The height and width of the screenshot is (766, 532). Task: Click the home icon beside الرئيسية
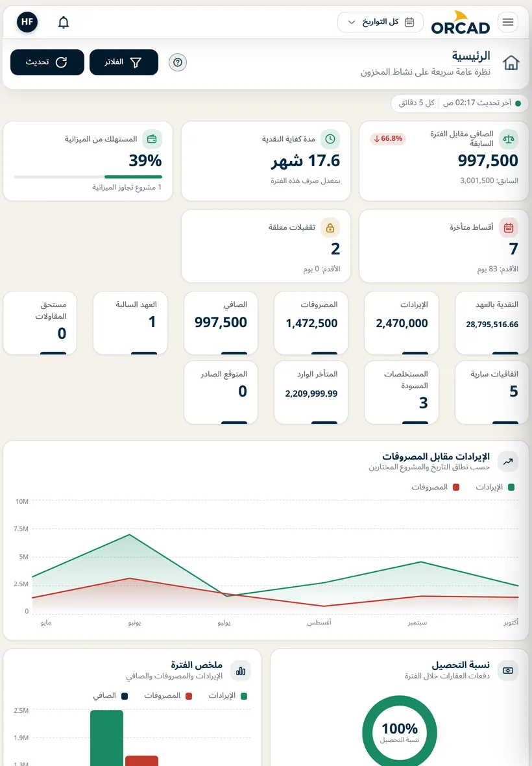pos(511,62)
